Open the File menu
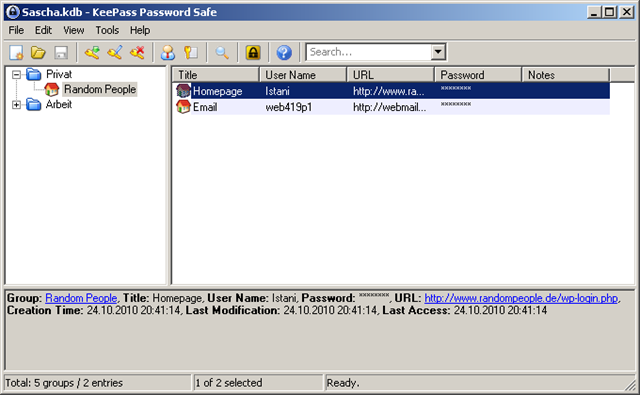Screen dimensions: 640x395 (x=16, y=30)
